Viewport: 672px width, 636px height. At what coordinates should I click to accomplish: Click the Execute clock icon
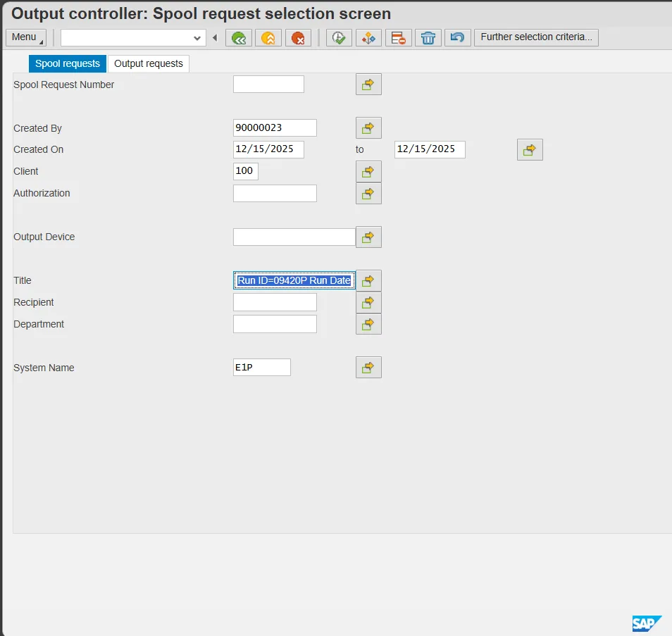(339, 38)
